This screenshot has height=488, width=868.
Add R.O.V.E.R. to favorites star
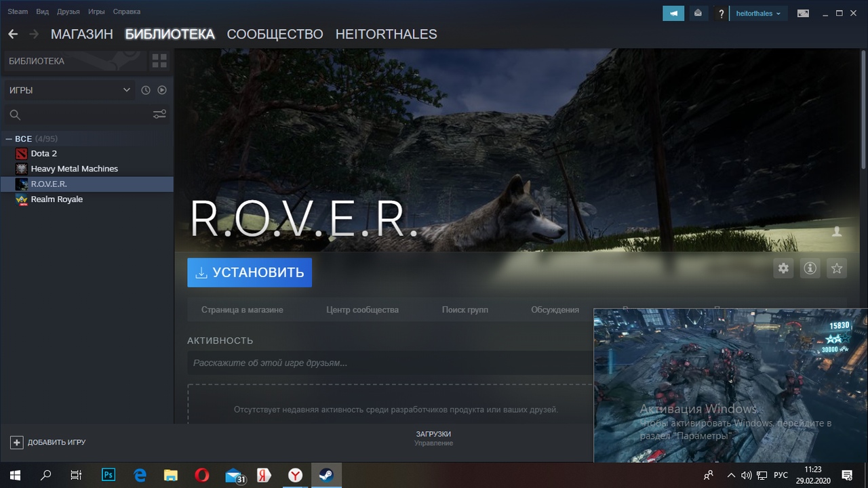(837, 268)
